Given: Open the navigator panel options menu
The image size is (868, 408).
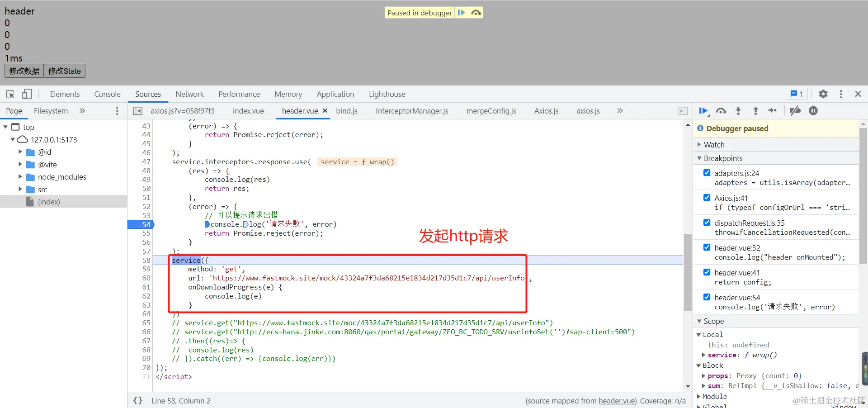Looking at the screenshot, I should tap(117, 111).
